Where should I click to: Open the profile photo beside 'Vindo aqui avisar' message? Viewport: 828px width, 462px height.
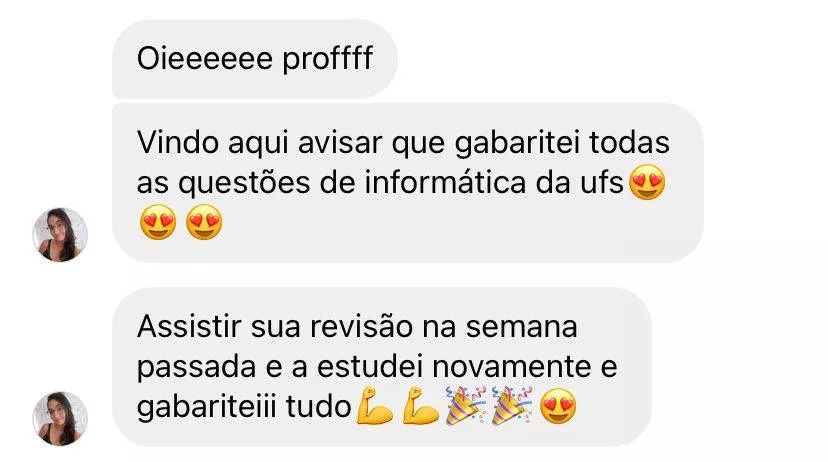click(x=60, y=235)
